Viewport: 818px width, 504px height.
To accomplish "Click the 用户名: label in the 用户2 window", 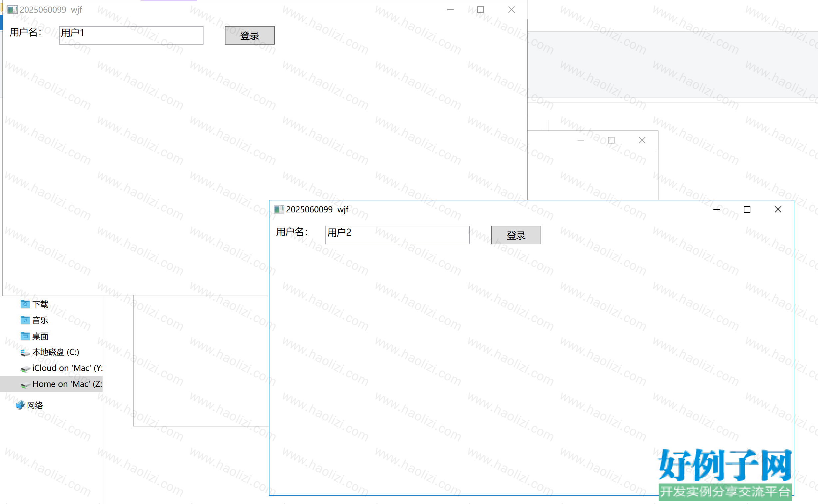I will pos(292,232).
